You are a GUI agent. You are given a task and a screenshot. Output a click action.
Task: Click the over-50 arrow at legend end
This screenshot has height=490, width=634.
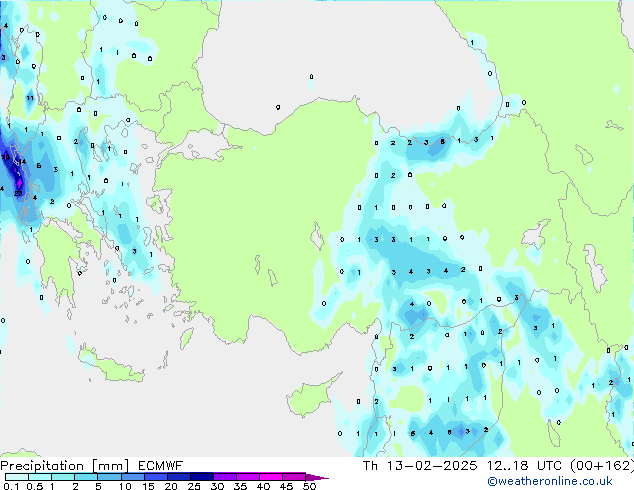coord(317,478)
